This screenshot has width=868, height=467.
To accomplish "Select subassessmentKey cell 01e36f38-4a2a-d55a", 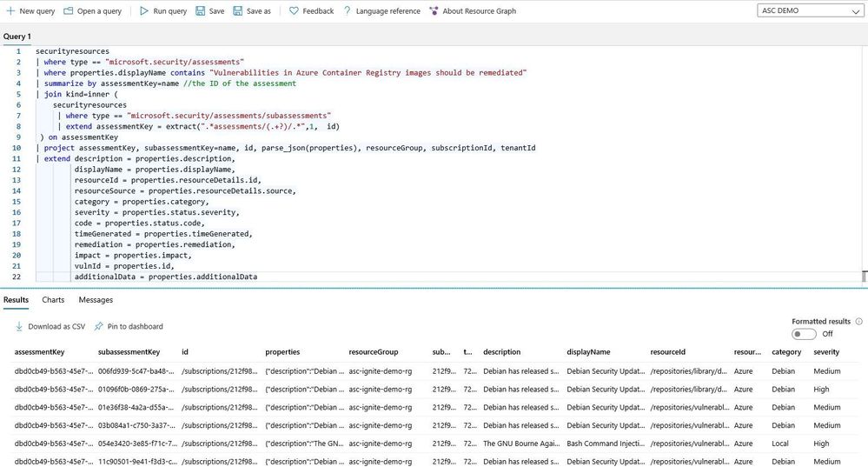I will pos(136,407).
